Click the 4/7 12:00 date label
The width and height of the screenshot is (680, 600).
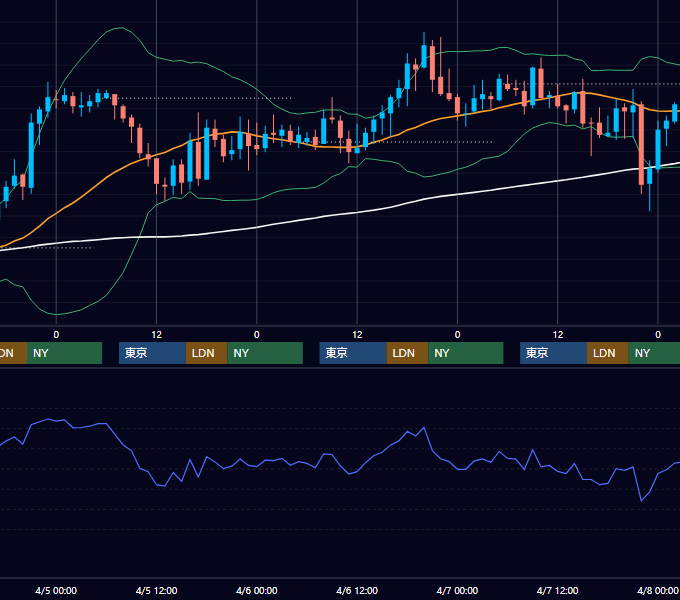pos(558,590)
